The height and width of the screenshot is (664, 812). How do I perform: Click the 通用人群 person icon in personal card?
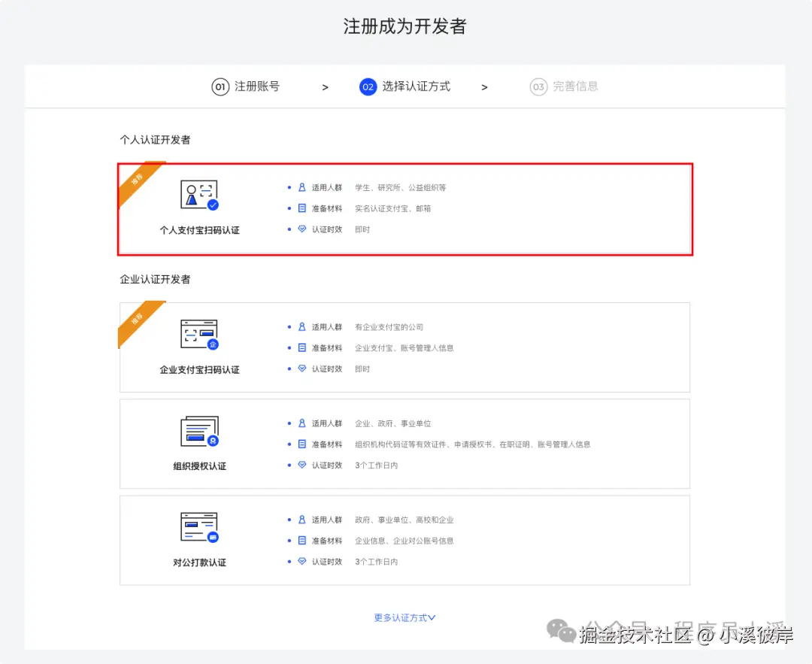coord(301,187)
